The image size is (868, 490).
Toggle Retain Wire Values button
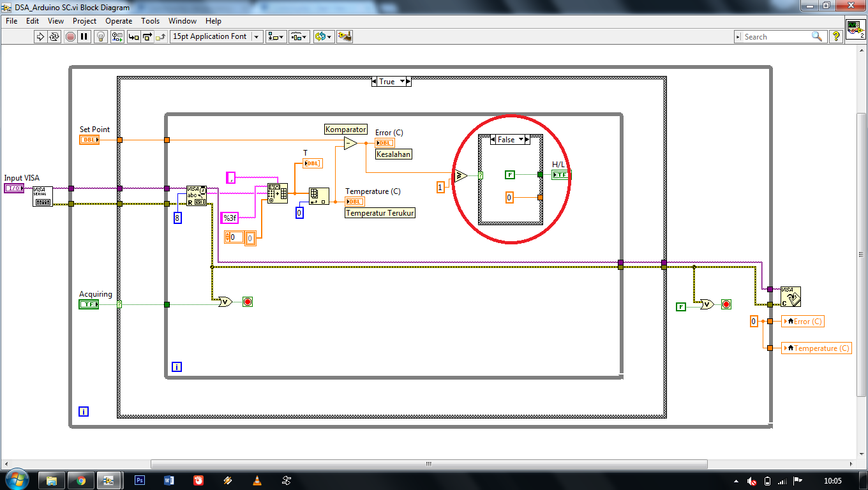(117, 36)
